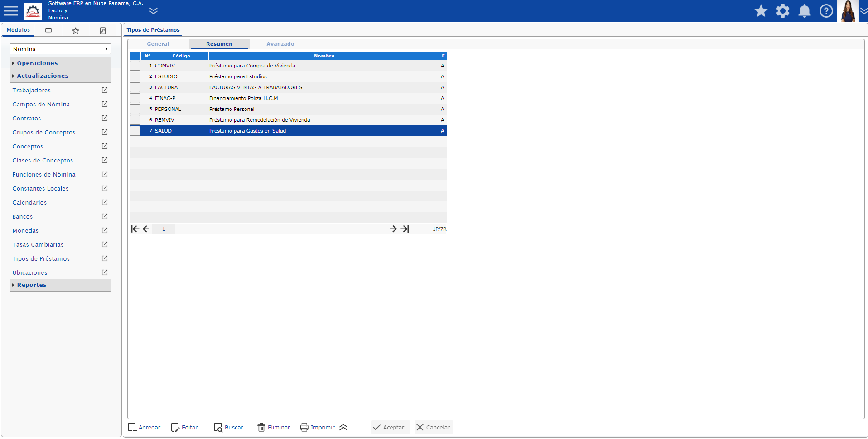Switch to the General tab
The height and width of the screenshot is (439, 868).
pos(158,44)
